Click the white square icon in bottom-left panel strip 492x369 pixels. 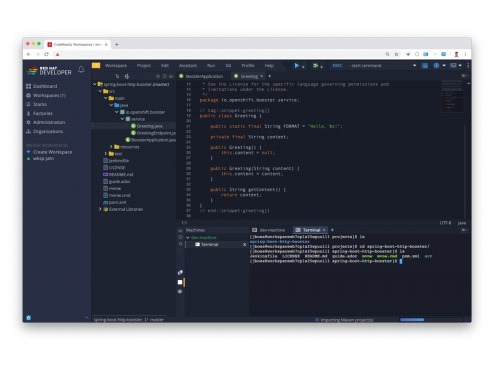coord(180,282)
